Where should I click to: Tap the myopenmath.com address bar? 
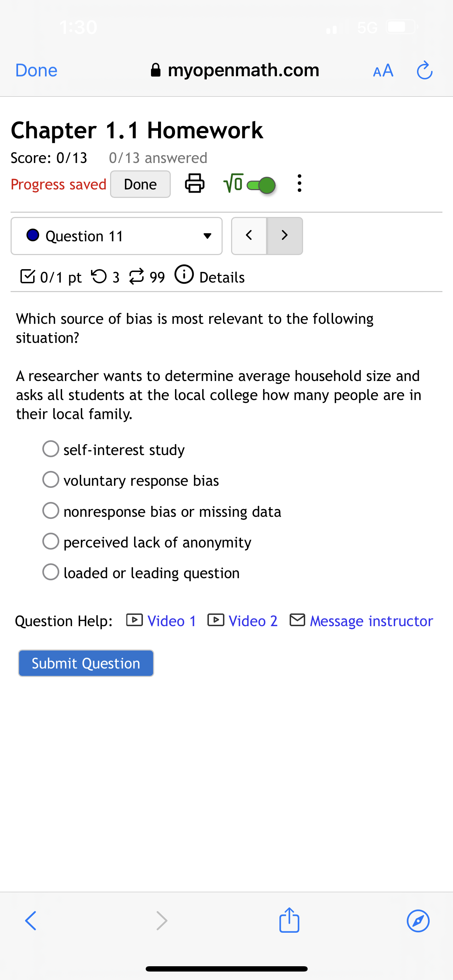pyautogui.click(x=235, y=71)
